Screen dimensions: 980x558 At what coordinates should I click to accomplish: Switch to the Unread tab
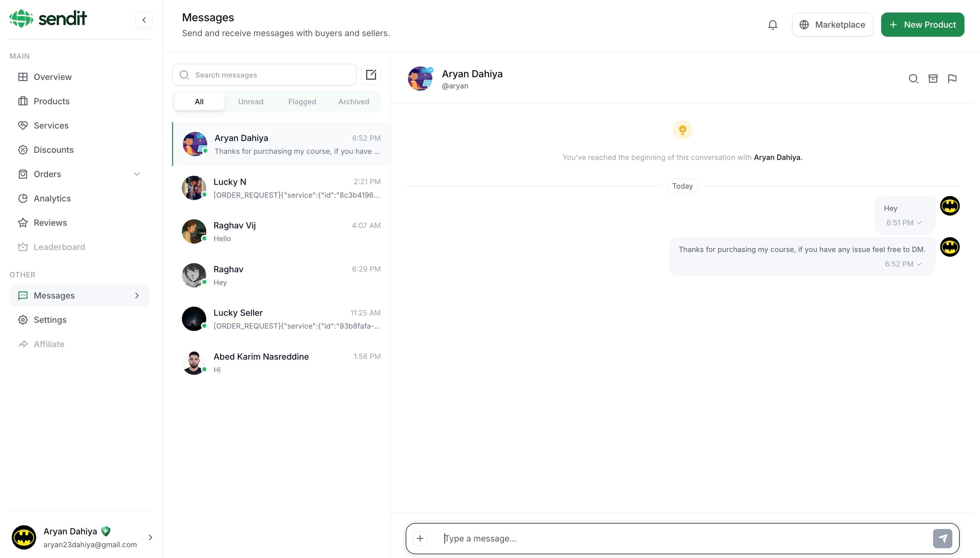250,102
